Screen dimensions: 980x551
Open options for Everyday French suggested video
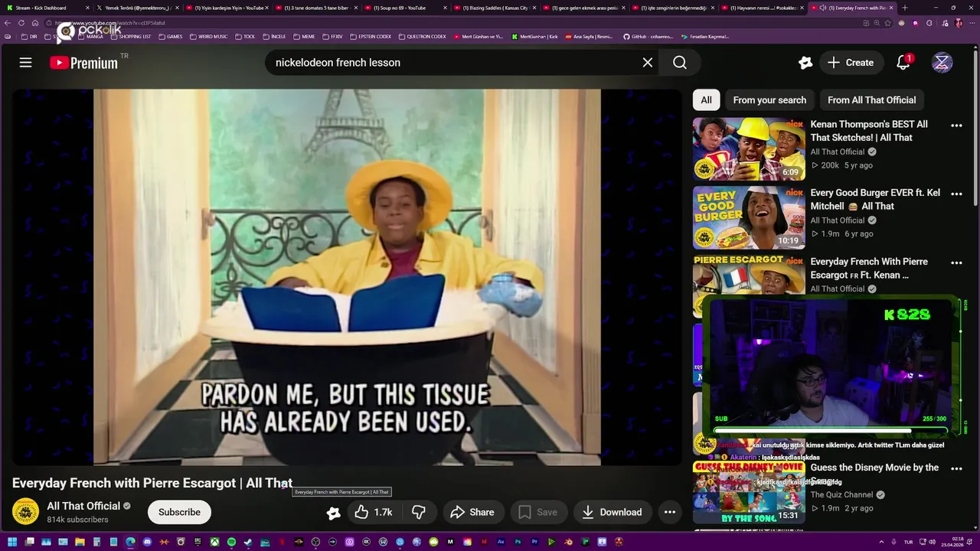click(x=956, y=263)
